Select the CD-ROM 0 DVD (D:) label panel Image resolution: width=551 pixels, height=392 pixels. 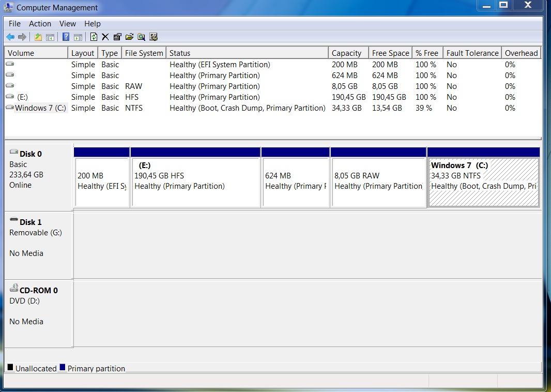coord(39,313)
